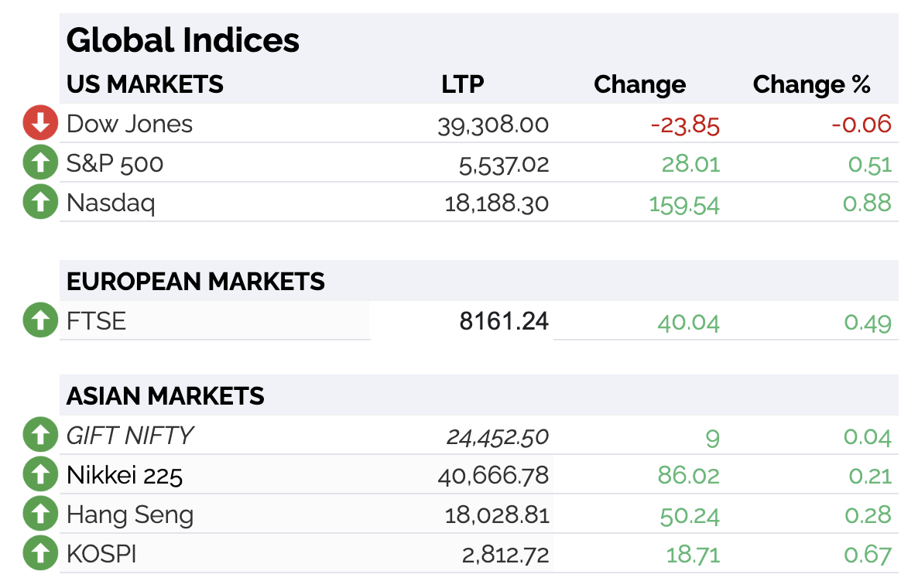Click the green up arrow beside Nasdaq

tap(40, 202)
